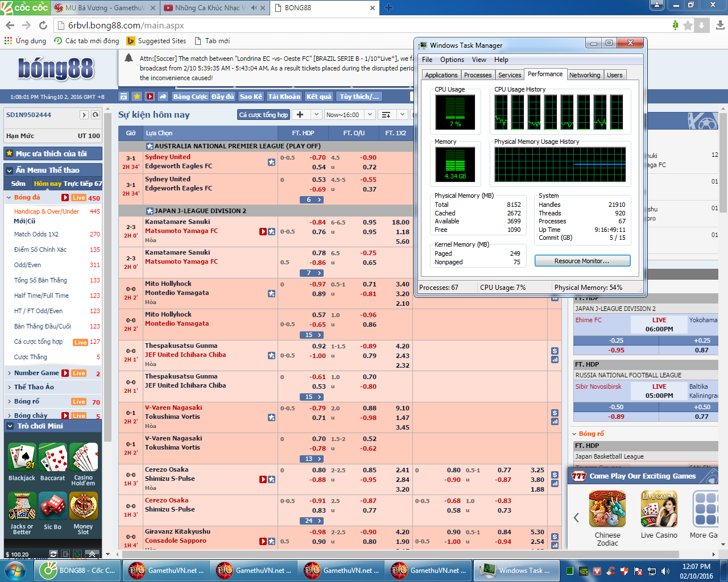Refresh the account info next to SD1N9502444
Screen dimensions: 728x582
pyautogui.click(x=96, y=115)
